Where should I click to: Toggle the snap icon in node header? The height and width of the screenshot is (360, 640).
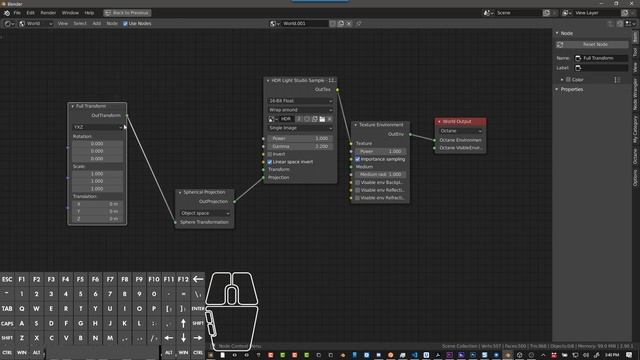point(620,24)
